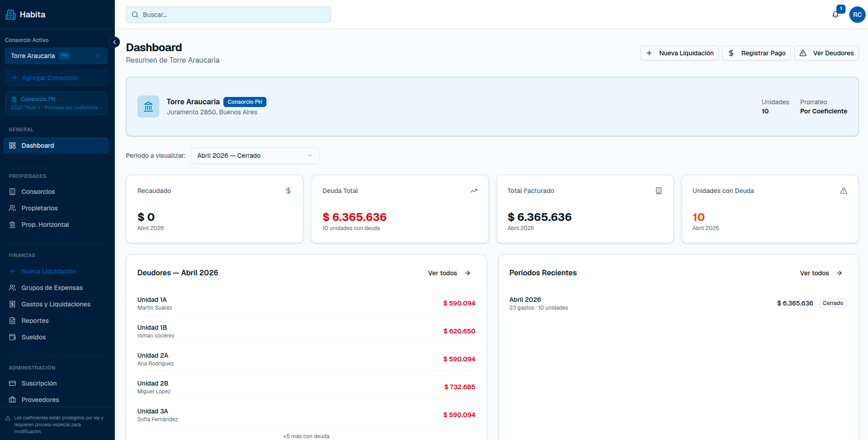
Task: Open Propietarios in the sidebar
Action: [56, 208]
